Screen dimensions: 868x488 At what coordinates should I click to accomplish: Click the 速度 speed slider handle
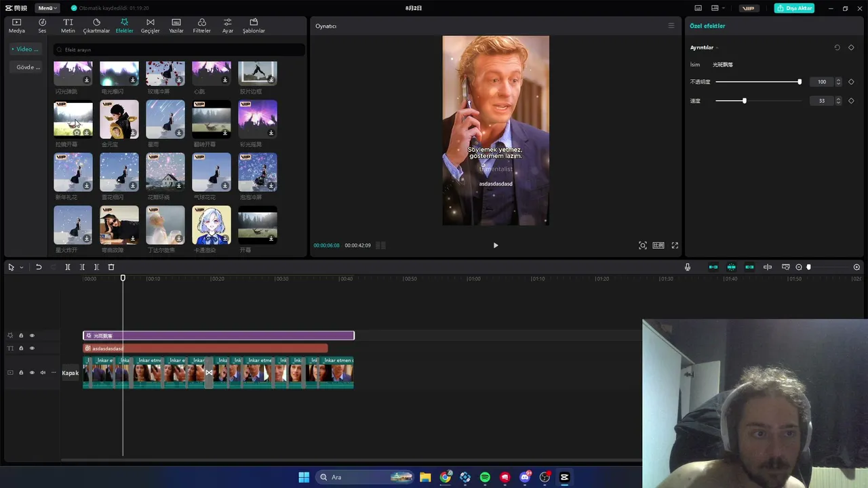[744, 101]
